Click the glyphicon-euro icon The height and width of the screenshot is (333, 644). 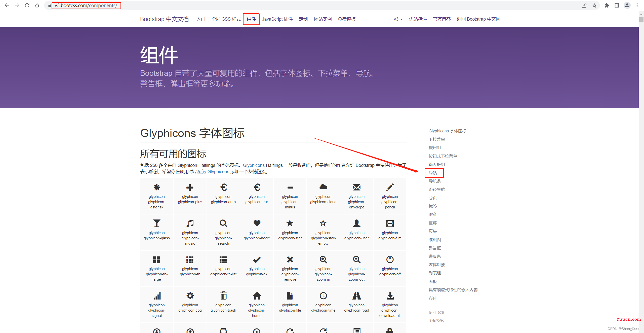click(223, 187)
